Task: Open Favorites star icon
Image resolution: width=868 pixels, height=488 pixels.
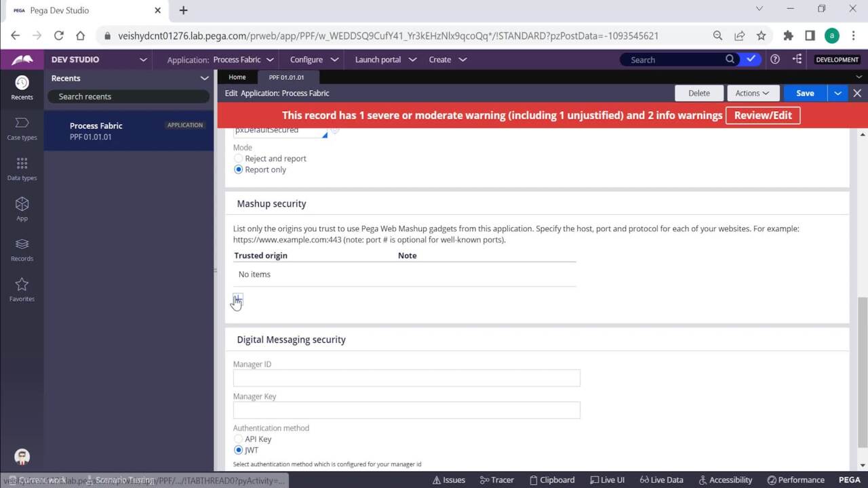Action: point(22,289)
